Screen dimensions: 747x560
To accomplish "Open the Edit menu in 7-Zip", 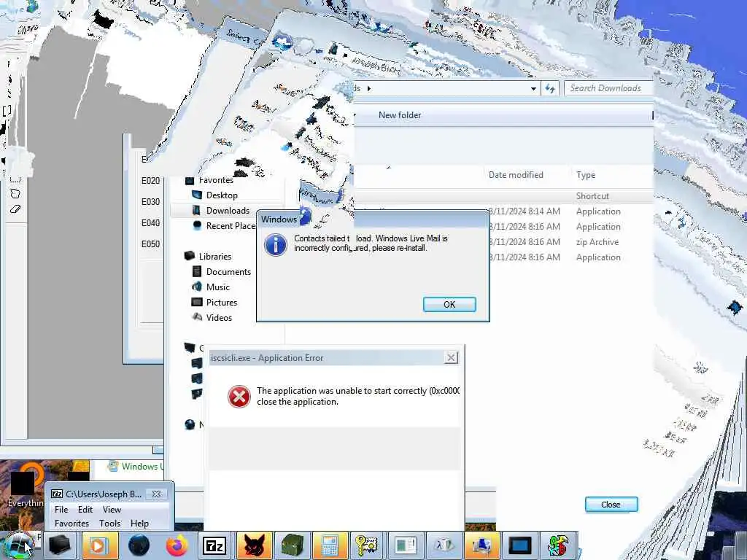I will [x=85, y=509].
